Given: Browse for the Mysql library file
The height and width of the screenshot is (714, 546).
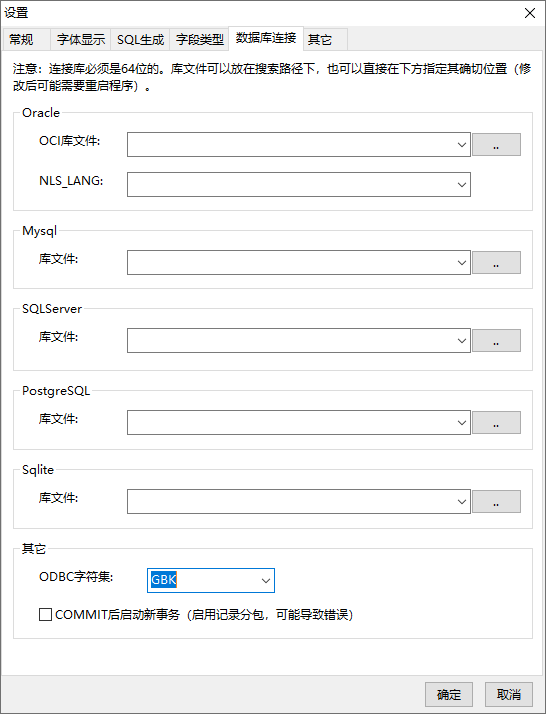Looking at the screenshot, I should coord(496,262).
